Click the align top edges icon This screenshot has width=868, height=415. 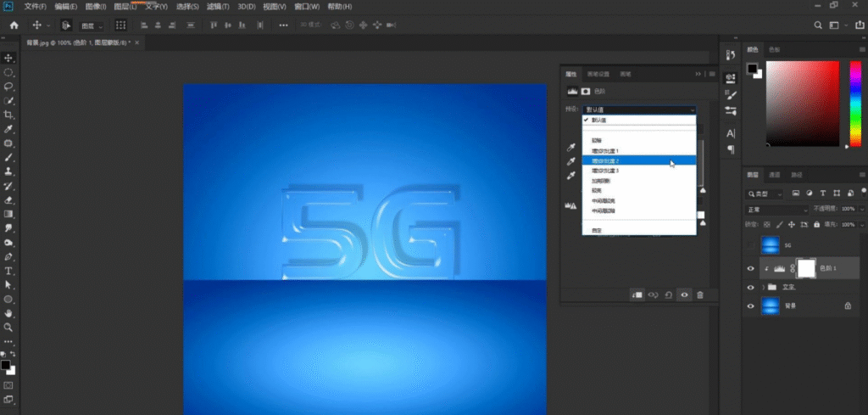click(x=214, y=25)
